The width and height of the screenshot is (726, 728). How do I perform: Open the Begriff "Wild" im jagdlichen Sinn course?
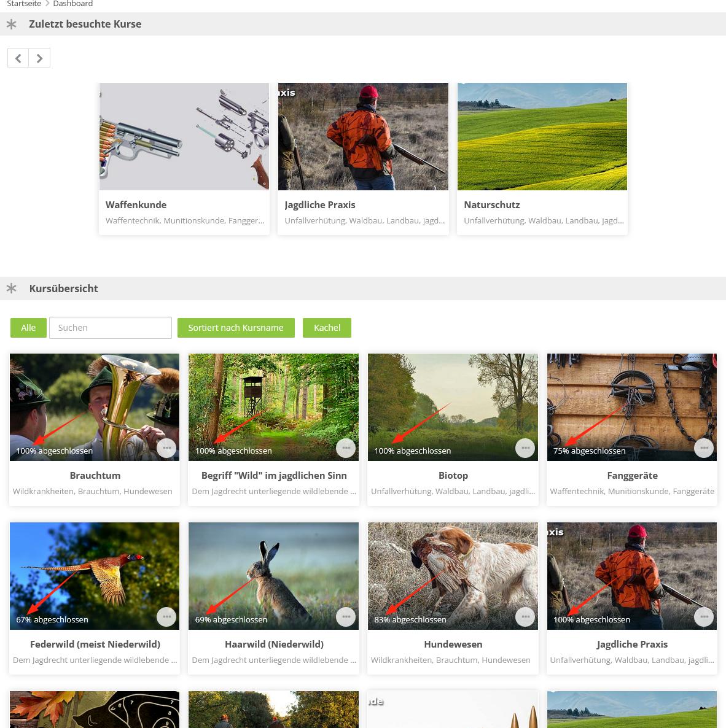click(274, 476)
